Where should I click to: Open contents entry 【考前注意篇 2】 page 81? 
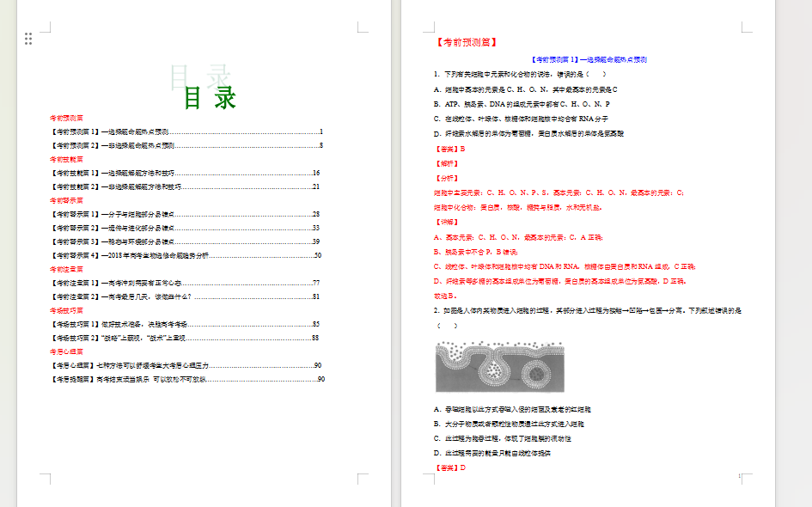tap(185, 296)
